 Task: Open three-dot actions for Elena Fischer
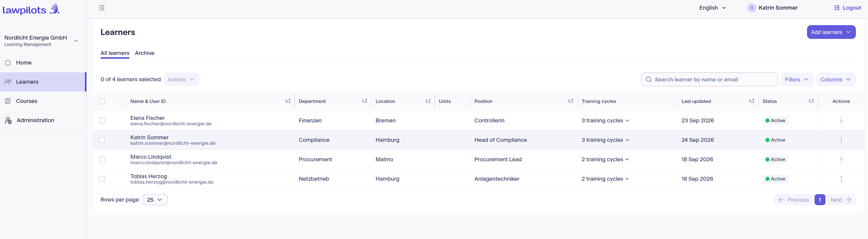point(841,120)
